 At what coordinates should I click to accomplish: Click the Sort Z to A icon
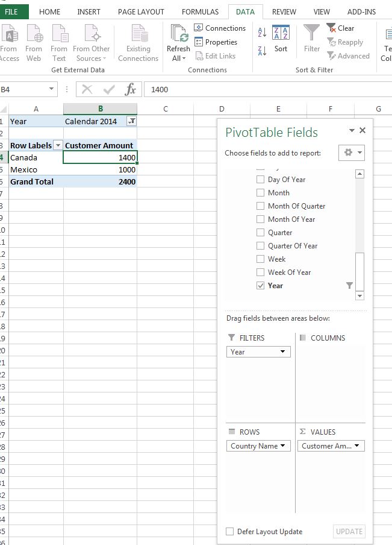pos(262,51)
